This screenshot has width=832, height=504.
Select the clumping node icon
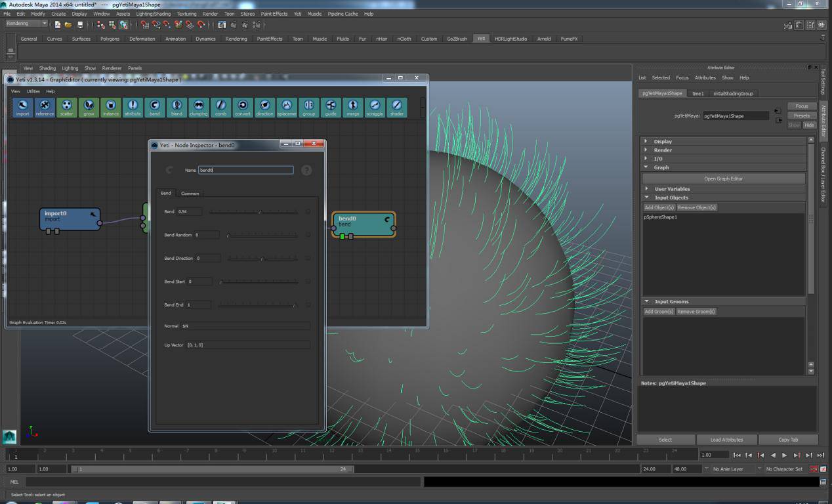point(199,107)
